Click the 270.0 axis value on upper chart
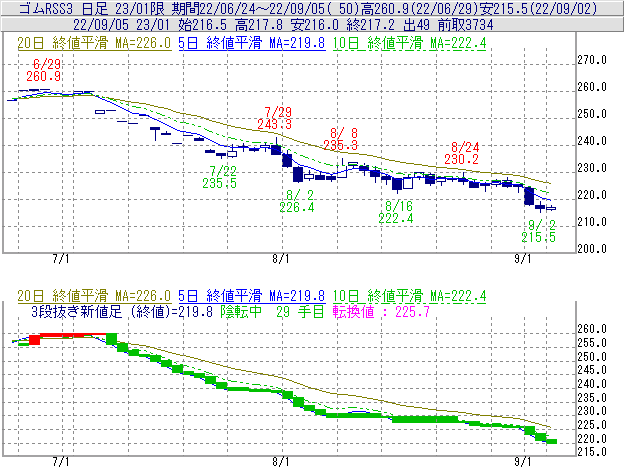624x475 pixels. 592,60
